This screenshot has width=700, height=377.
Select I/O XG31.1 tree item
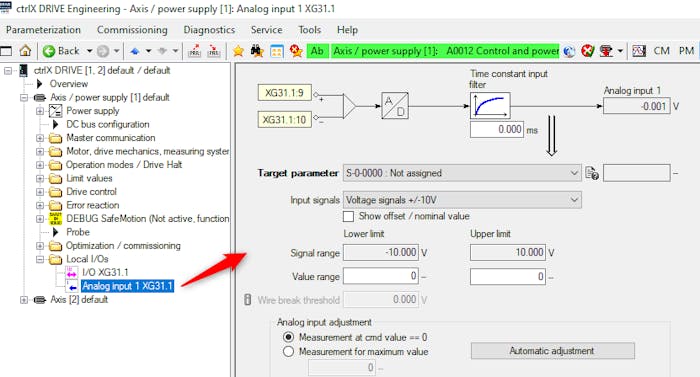click(x=105, y=272)
